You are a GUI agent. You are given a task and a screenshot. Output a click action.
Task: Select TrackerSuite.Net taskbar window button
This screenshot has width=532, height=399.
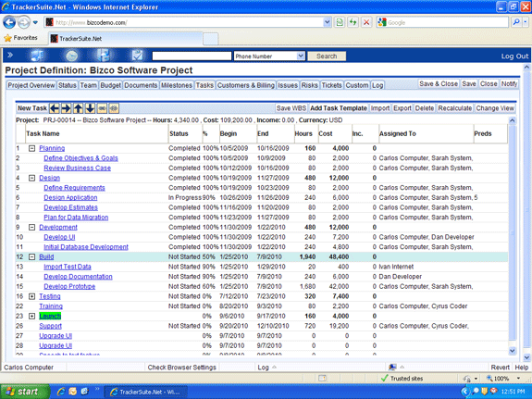145,392
